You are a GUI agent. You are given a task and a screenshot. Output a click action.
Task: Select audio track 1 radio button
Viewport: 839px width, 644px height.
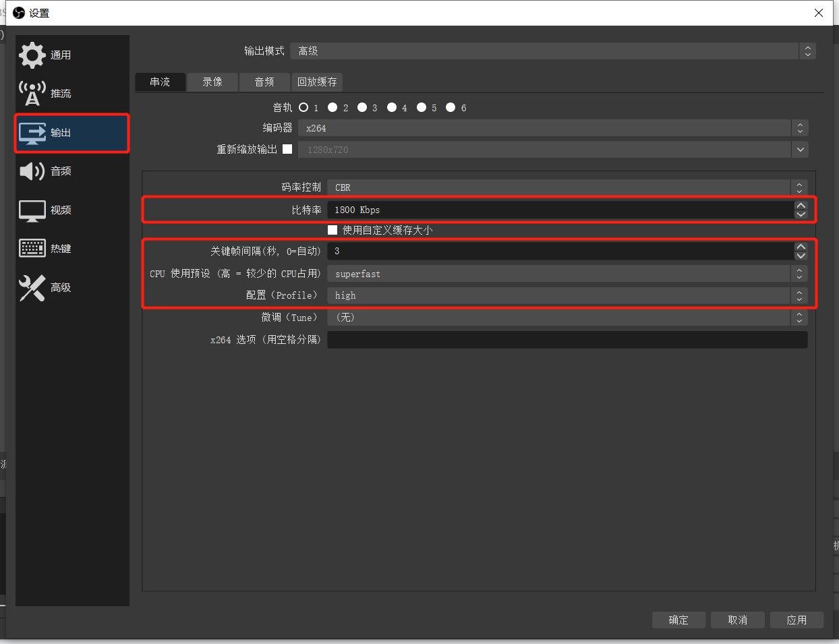303,107
